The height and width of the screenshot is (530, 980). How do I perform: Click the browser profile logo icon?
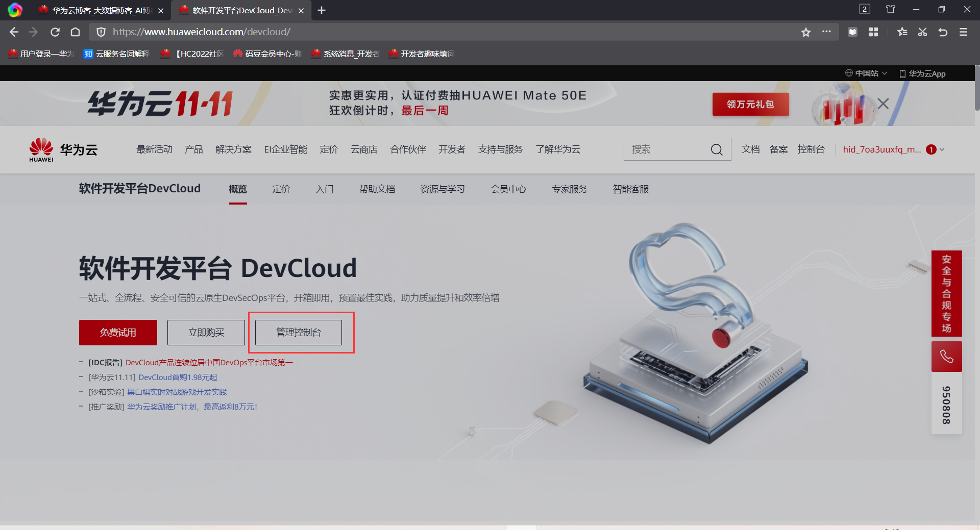point(15,10)
